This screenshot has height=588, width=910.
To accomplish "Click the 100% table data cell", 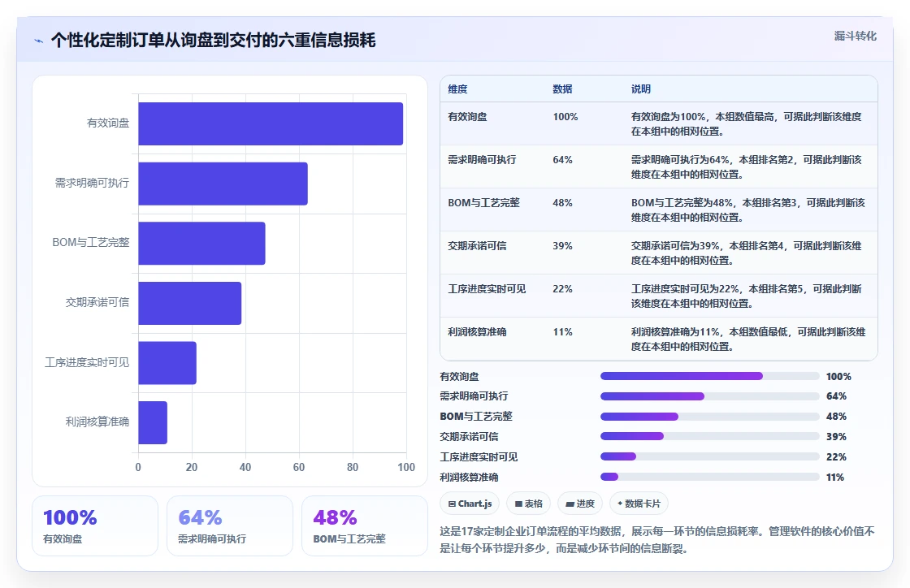I will pos(565,117).
